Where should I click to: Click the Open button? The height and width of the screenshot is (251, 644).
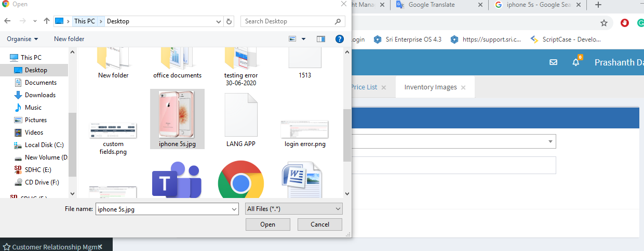267,224
